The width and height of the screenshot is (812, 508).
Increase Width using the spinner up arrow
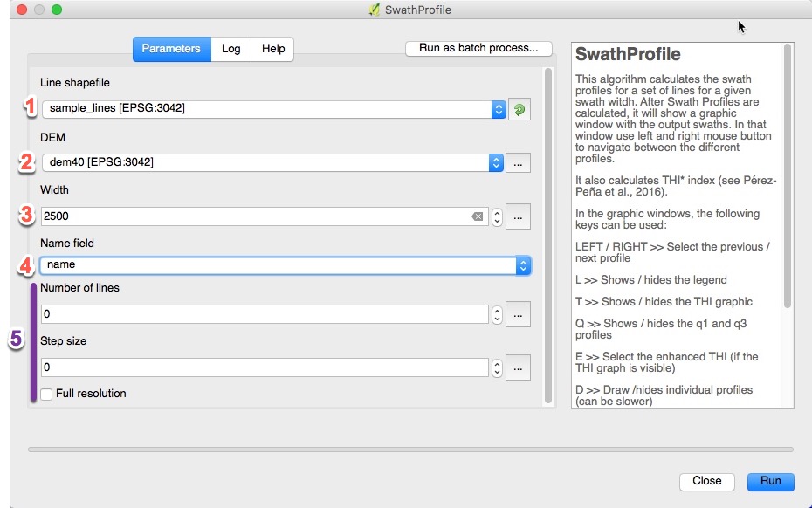(496, 212)
